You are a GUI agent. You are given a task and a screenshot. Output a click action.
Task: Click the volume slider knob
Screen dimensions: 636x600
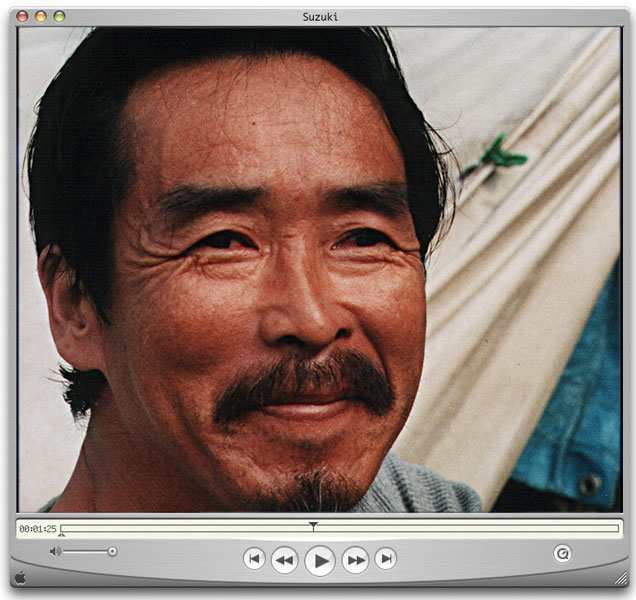(x=112, y=551)
